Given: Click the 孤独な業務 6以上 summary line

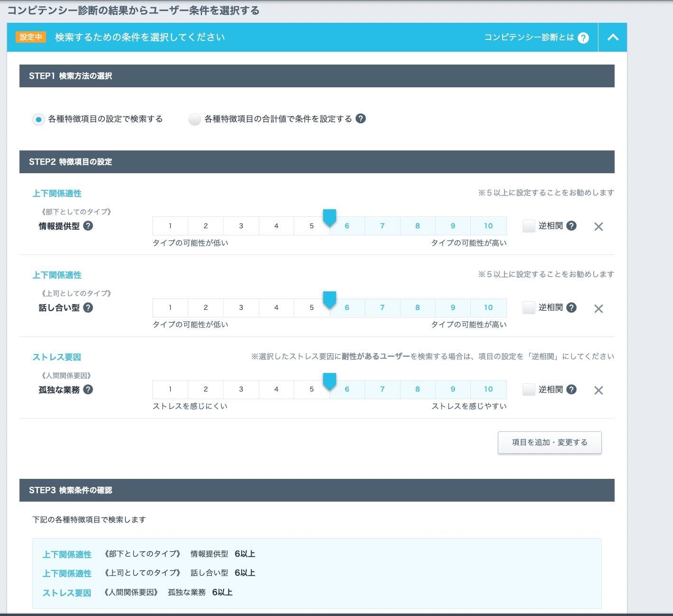Looking at the screenshot, I should (x=138, y=592).
